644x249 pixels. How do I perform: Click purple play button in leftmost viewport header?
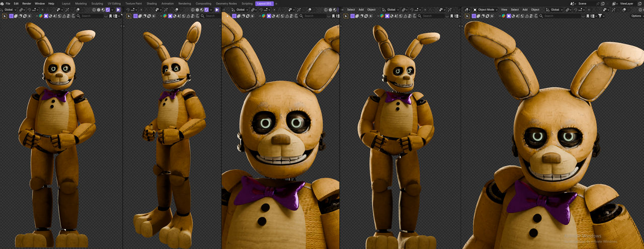(118, 10)
